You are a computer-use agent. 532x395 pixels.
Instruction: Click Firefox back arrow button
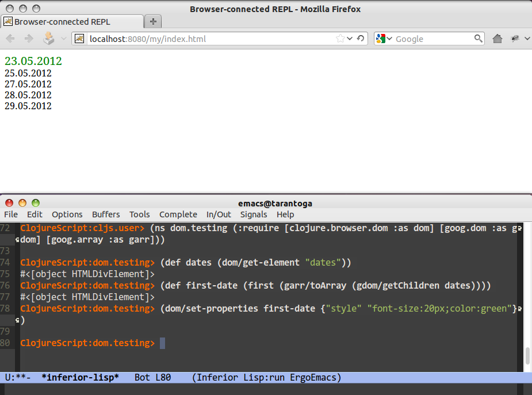(x=10, y=39)
